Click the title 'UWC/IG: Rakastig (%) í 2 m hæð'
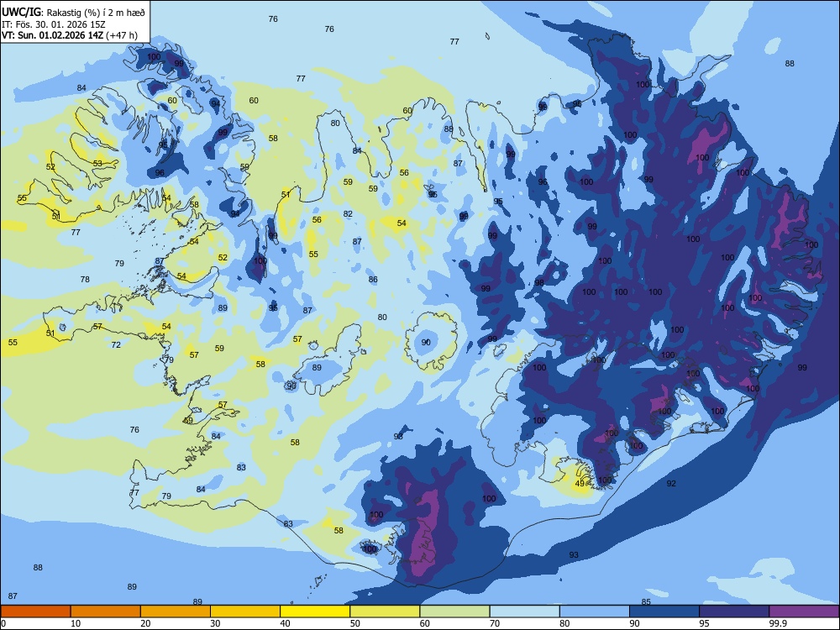This screenshot has height=630, width=840. tap(73, 12)
